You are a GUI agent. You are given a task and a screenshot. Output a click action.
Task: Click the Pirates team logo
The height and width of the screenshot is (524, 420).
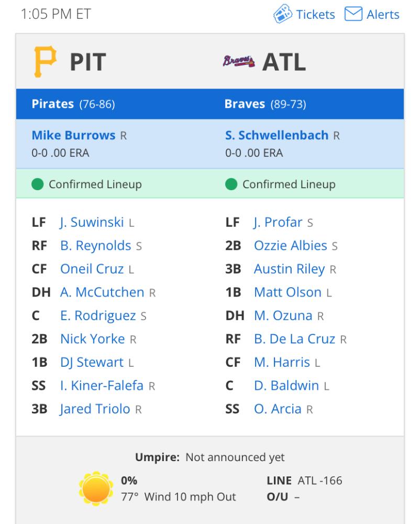[45, 62]
